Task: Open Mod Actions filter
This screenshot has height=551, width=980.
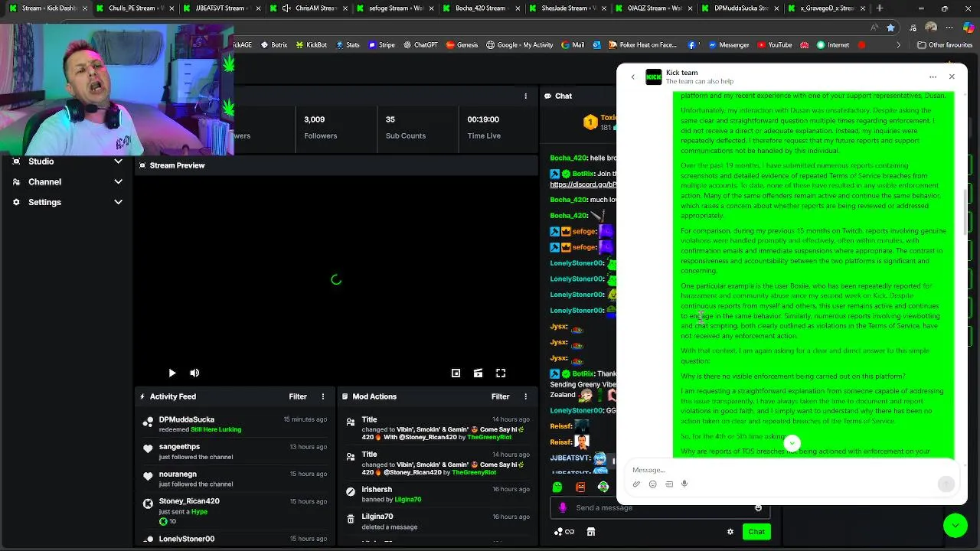Action: coord(500,396)
